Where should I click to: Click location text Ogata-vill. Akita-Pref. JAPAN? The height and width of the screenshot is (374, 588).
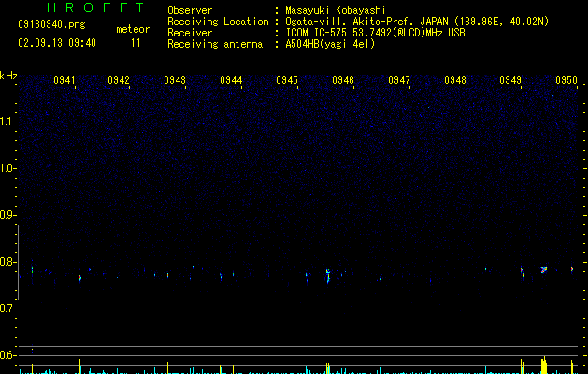366,22
